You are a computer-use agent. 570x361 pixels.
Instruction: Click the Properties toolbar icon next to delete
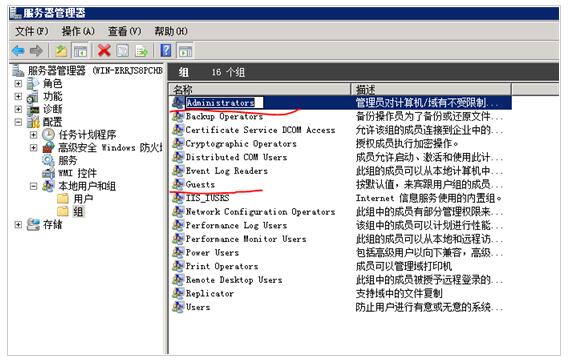(123, 51)
